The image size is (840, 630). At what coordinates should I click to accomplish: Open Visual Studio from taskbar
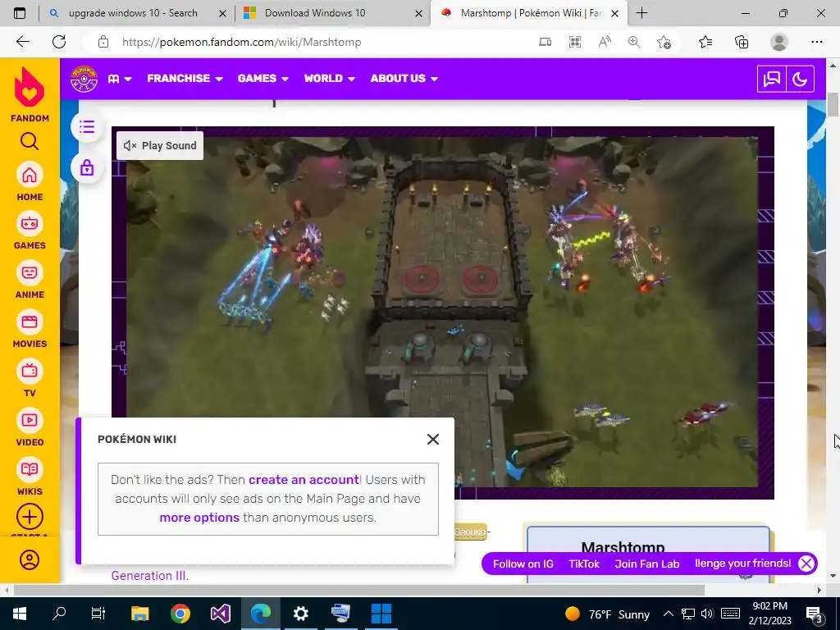[x=220, y=614]
